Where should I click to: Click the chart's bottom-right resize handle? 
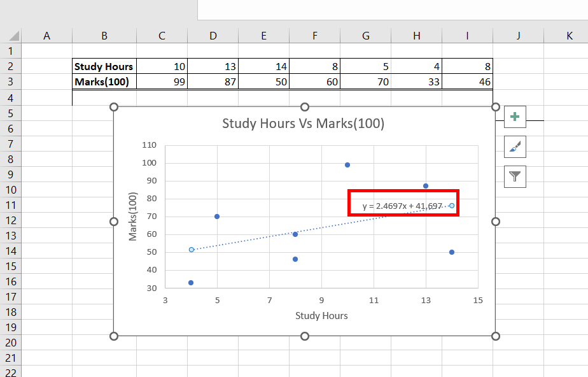point(495,336)
